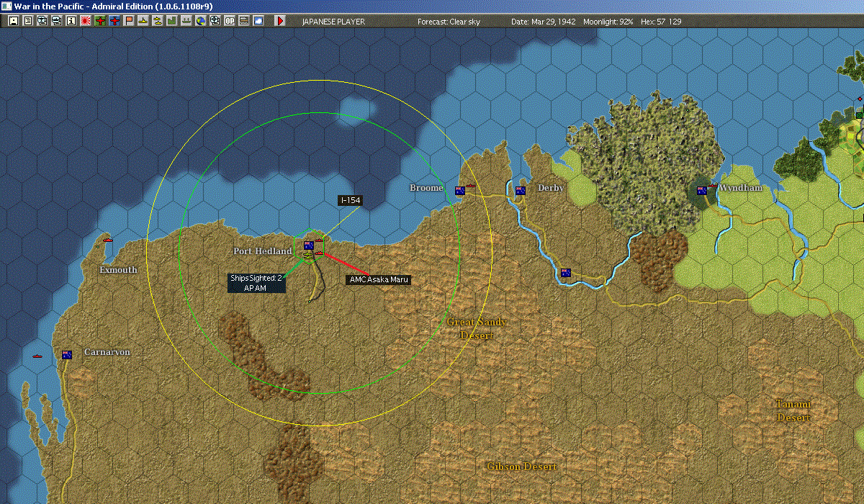The height and width of the screenshot is (504, 864).
Task: Click the Japanese rising sun flag icon
Action: (86, 21)
